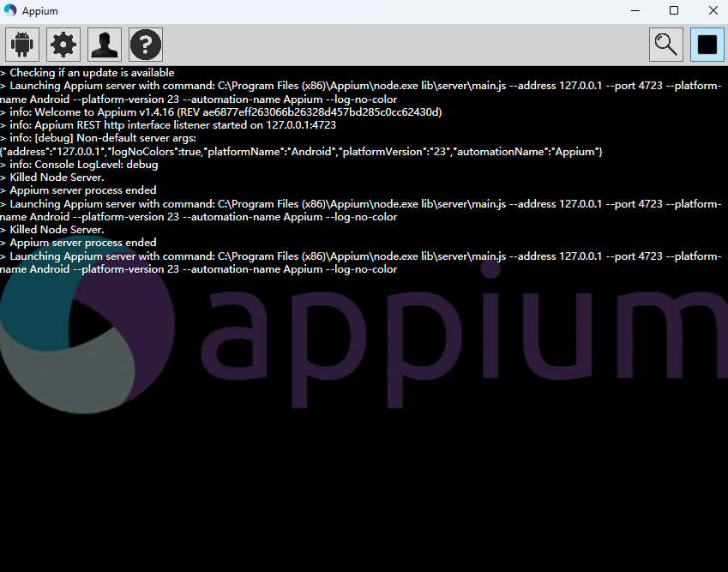Stop the Appium server with the square button

pos(707,45)
